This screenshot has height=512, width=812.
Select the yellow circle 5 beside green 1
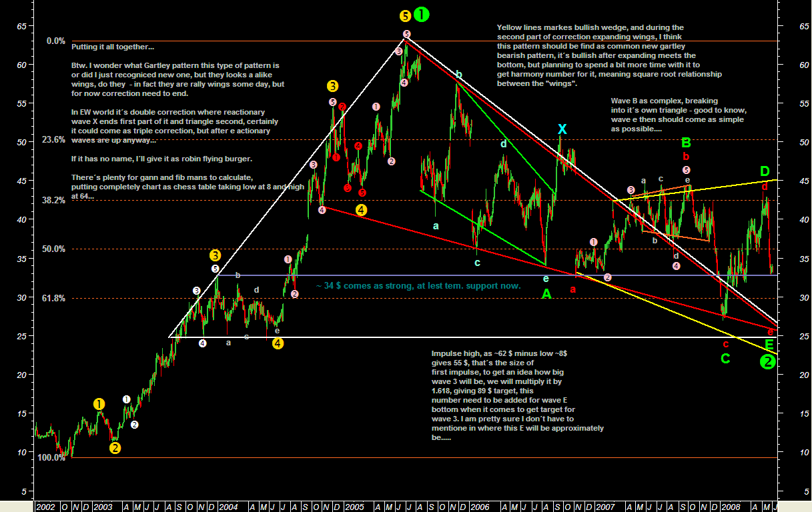click(405, 15)
